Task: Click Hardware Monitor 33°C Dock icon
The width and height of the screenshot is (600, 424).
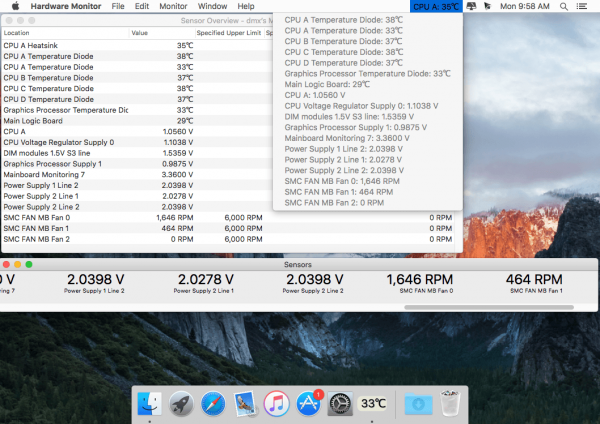Action: [373, 403]
